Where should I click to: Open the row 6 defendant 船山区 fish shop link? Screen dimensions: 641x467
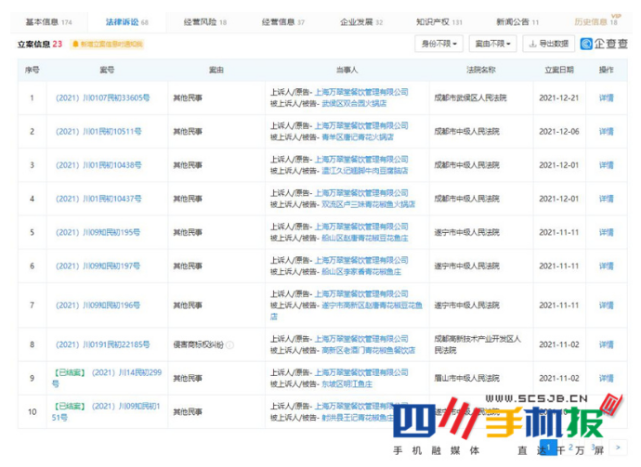pyautogui.click(x=361, y=272)
